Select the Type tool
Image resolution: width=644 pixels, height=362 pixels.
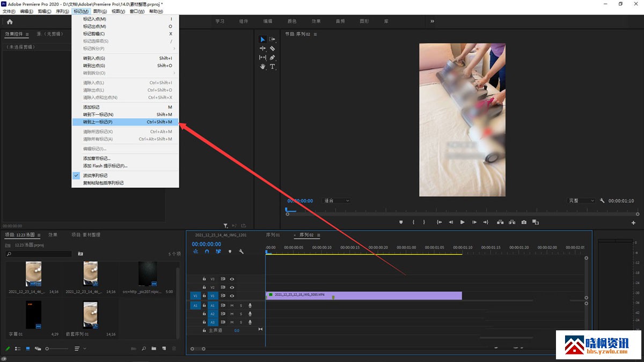pos(272,67)
